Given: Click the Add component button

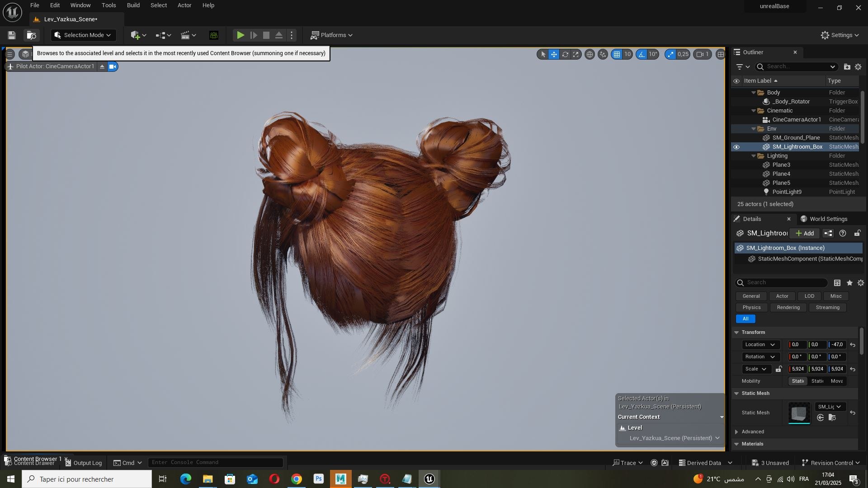Looking at the screenshot, I should (805, 234).
